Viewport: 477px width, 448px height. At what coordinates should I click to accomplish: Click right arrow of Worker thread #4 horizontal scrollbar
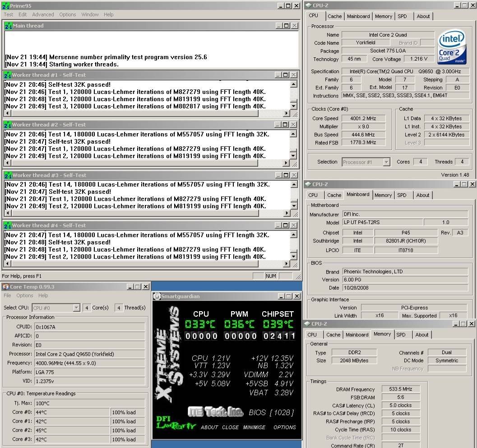pos(286,264)
